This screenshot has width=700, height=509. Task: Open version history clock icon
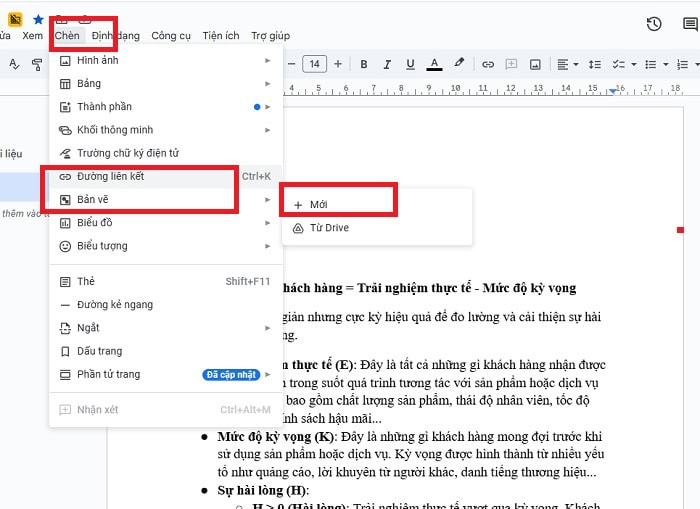pyautogui.click(x=654, y=24)
